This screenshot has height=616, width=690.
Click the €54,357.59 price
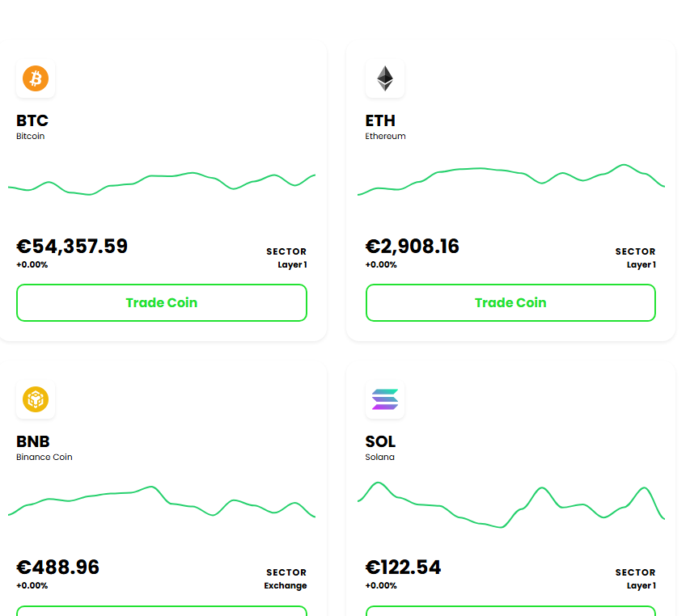[72, 247]
